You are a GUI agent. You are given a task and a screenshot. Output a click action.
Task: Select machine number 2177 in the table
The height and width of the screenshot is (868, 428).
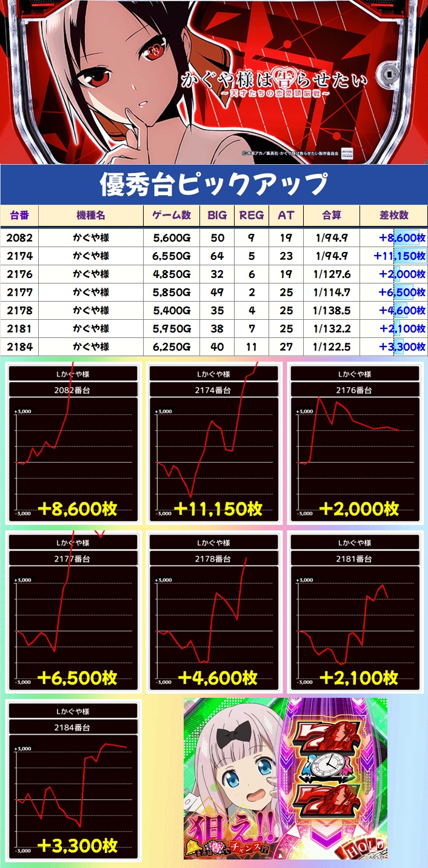coord(19,293)
